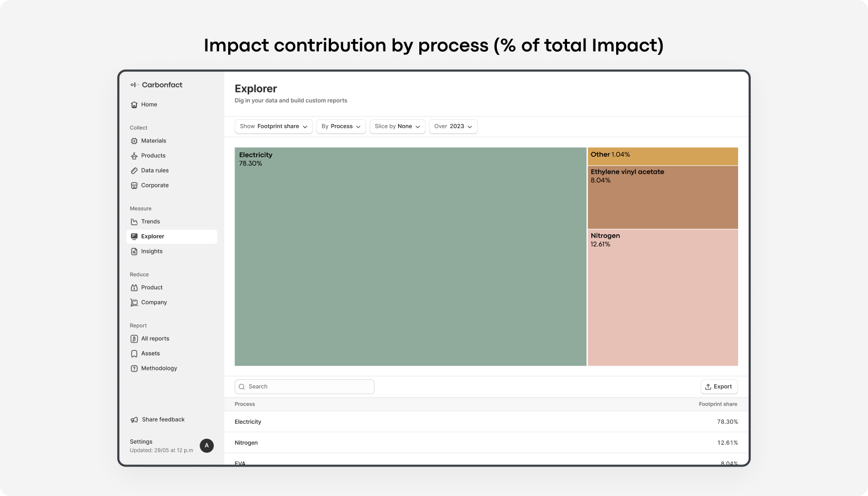This screenshot has height=496, width=868.
Task: Click the Insights icon
Action: pos(134,251)
